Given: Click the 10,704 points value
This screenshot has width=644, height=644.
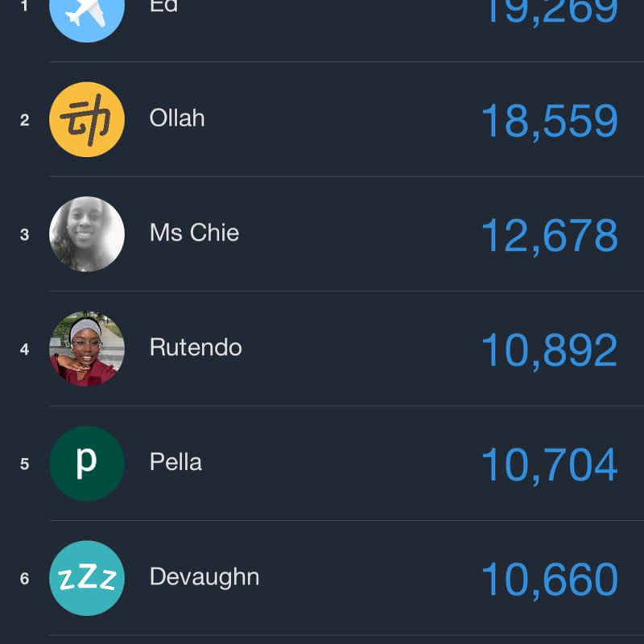Looking at the screenshot, I should coord(549,465).
